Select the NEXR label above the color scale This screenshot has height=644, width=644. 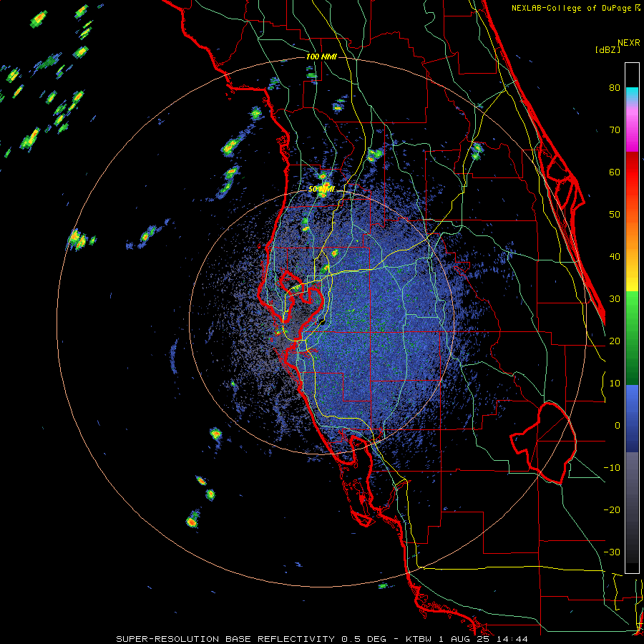(628, 43)
